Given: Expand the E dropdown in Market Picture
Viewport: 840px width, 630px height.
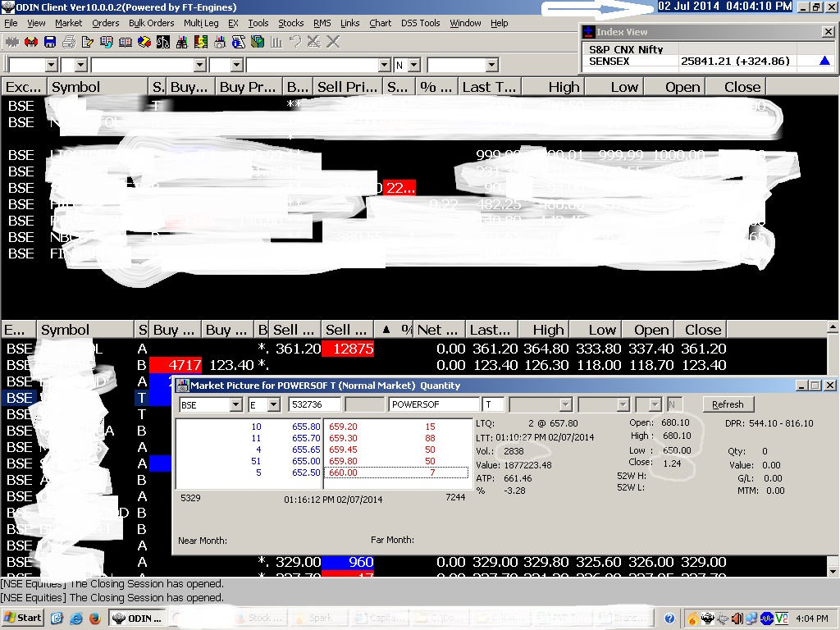Looking at the screenshot, I should [273, 404].
